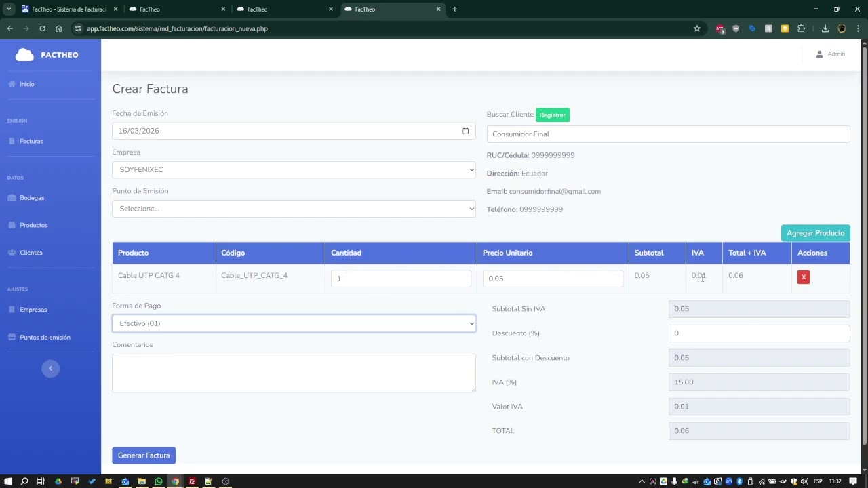This screenshot has height=488, width=868.
Task: Bookmark the page with the star icon
Action: 696,28
